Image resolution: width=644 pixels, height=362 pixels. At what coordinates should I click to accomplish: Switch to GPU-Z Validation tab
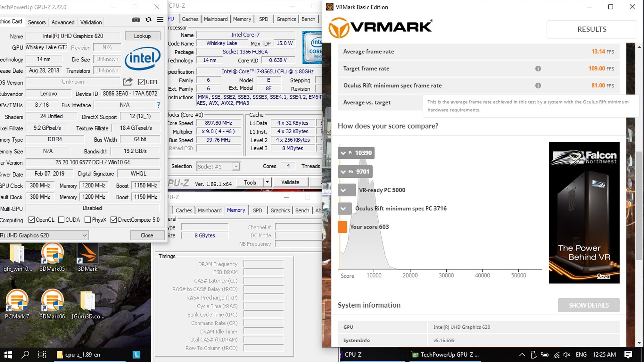click(x=91, y=22)
